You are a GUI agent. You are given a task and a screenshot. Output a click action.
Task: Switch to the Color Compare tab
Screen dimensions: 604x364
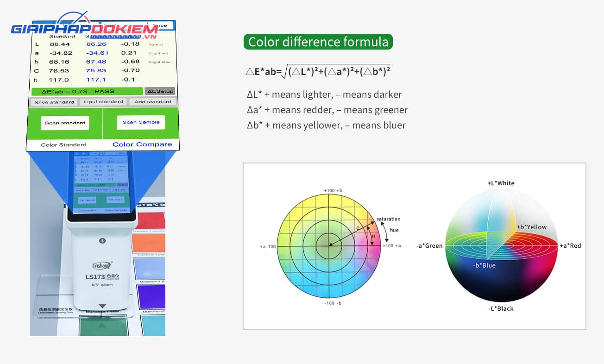coord(142,144)
